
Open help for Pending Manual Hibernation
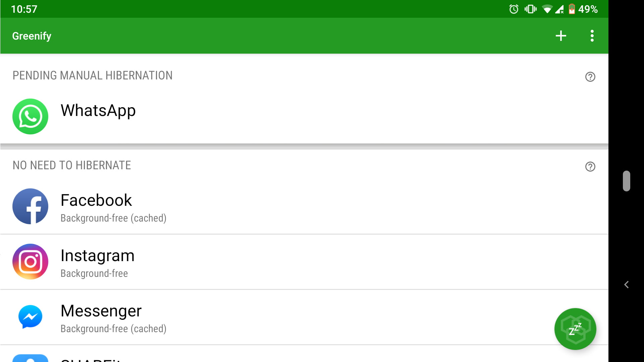click(x=590, y=77)
